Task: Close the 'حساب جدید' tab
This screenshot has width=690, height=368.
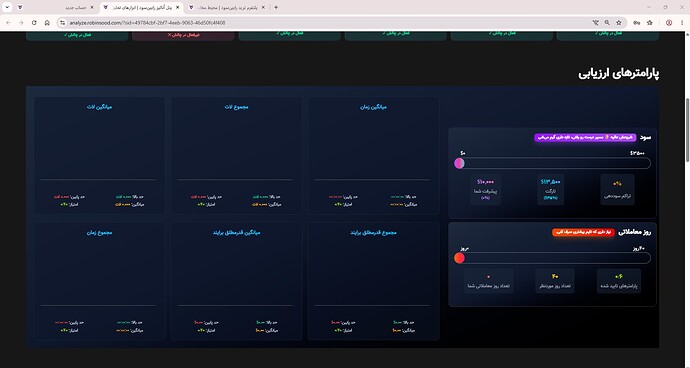Action: tap(92, 7)
